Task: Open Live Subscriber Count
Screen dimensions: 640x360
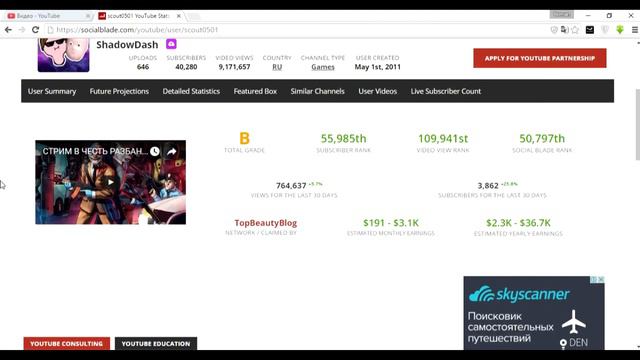Action: point(446,91)
